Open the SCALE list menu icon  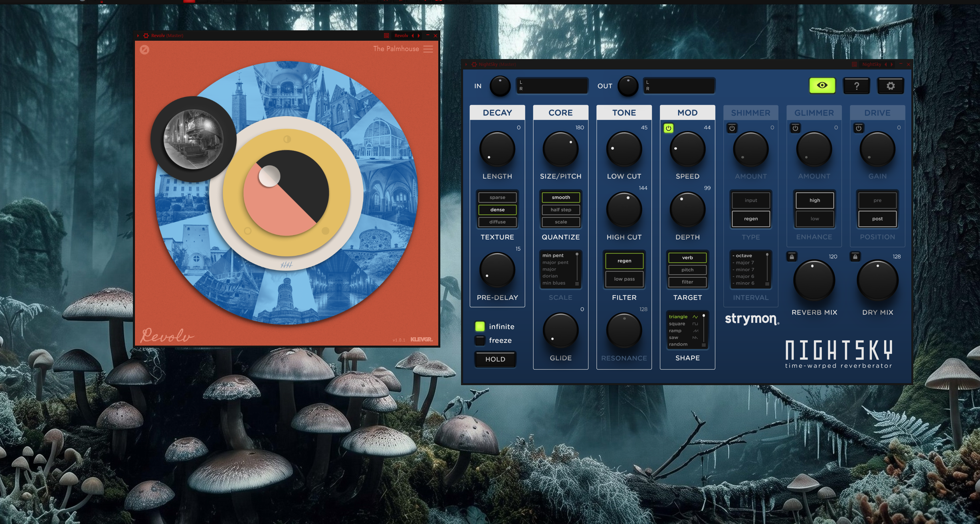click(x=577, y=284)
